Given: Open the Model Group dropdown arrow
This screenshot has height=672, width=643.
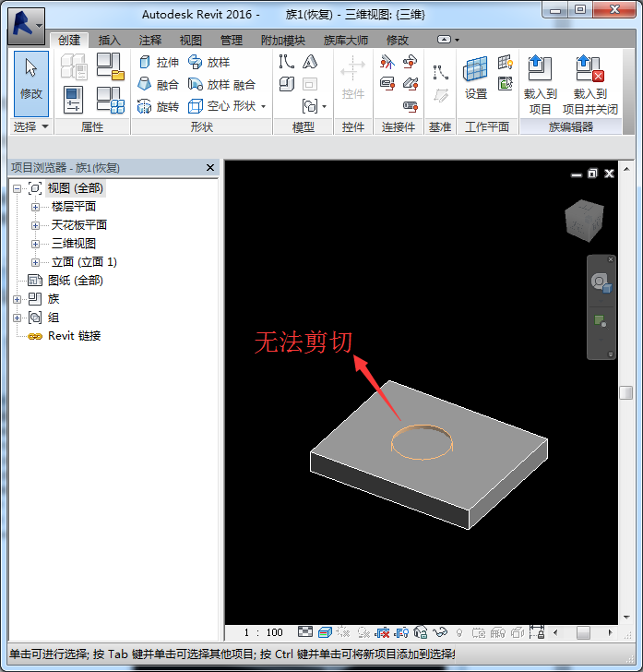Looking at the screenshot, I should tap(325, 106).
